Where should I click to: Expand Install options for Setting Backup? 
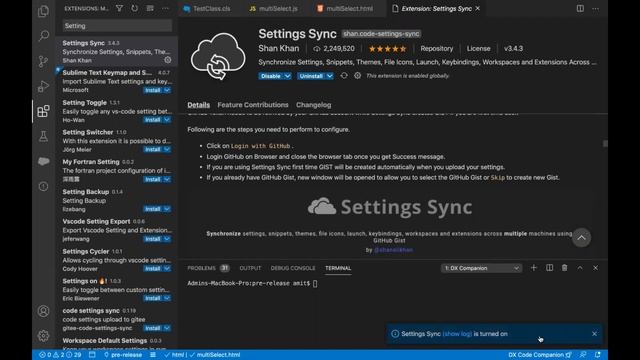167,209
